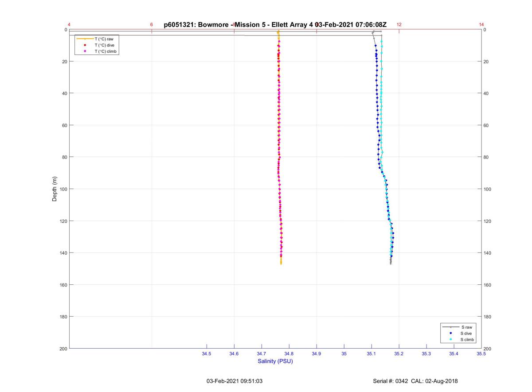Click red temperature tick label "4"
Image resolution: width=532 pixels, height=392 pixels.
(x=69, y=25)
